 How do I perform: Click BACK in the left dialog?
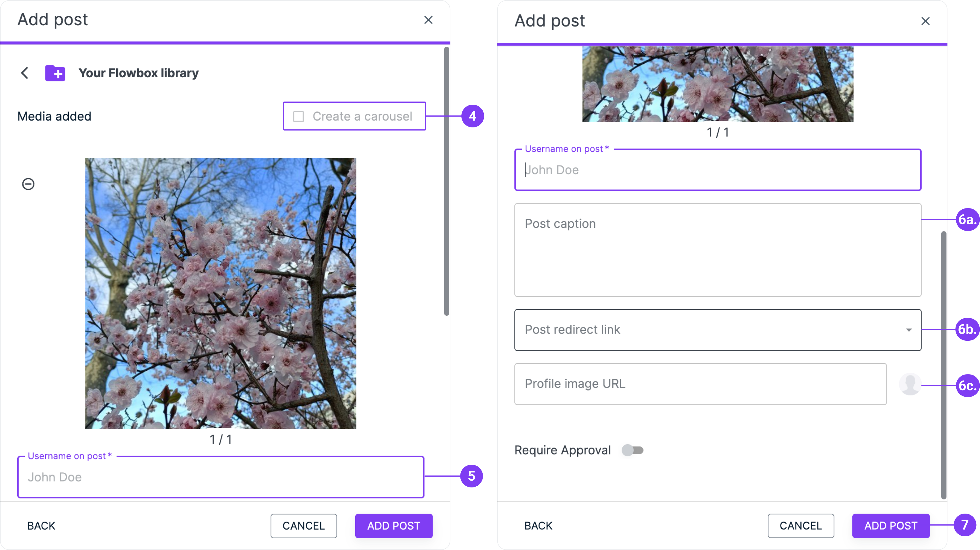pyautogui.click(x=41, y=526)
